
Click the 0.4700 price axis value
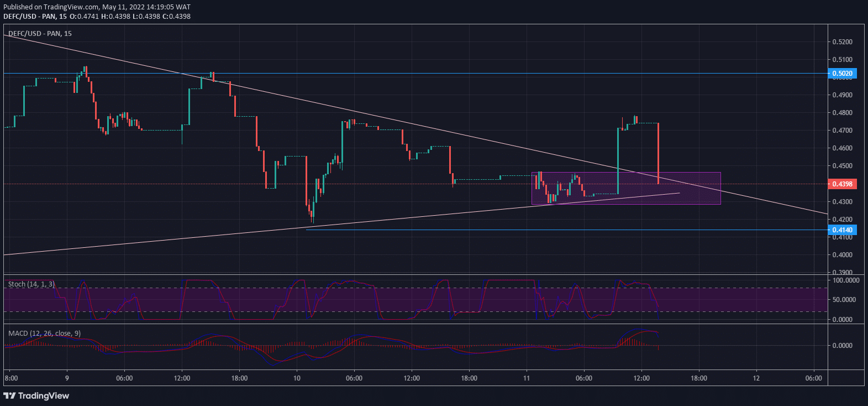coord(843,131)
